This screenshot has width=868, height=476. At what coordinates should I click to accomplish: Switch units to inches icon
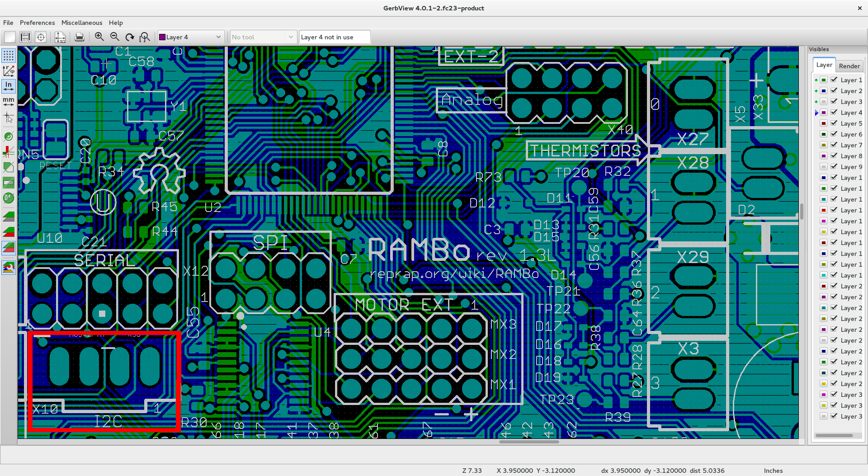(9, 86)
